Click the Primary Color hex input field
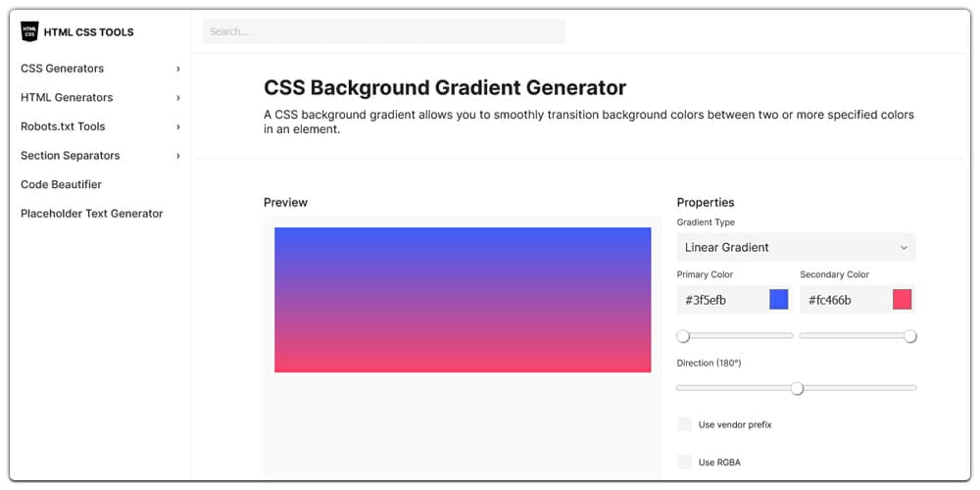Screen dimensions: 980x490 click(720, 300)
